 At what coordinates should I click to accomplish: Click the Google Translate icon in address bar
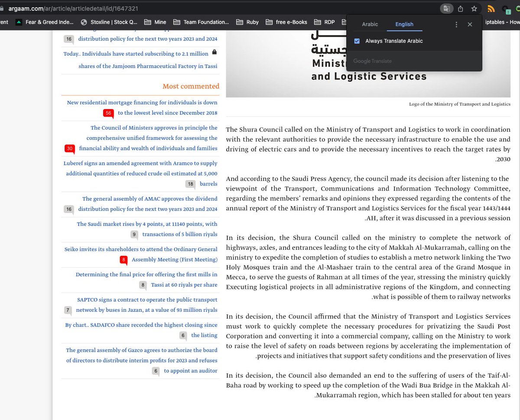446,8
